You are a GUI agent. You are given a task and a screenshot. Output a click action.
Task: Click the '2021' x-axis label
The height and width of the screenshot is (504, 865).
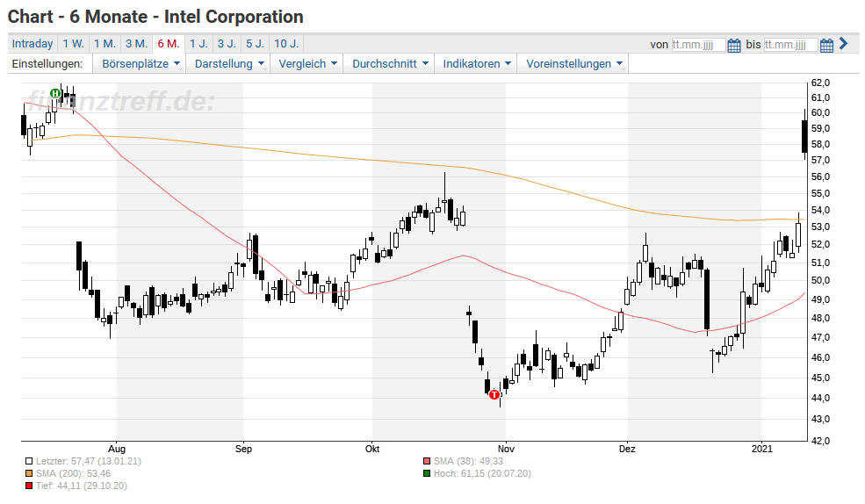coord(762,449)
